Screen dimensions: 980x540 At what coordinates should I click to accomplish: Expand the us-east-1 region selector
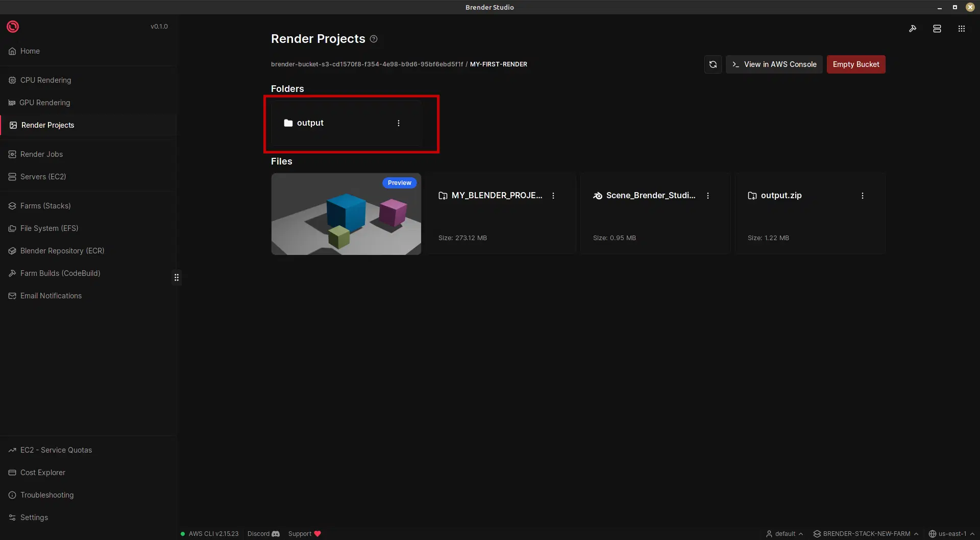click(x=950, y=533)
